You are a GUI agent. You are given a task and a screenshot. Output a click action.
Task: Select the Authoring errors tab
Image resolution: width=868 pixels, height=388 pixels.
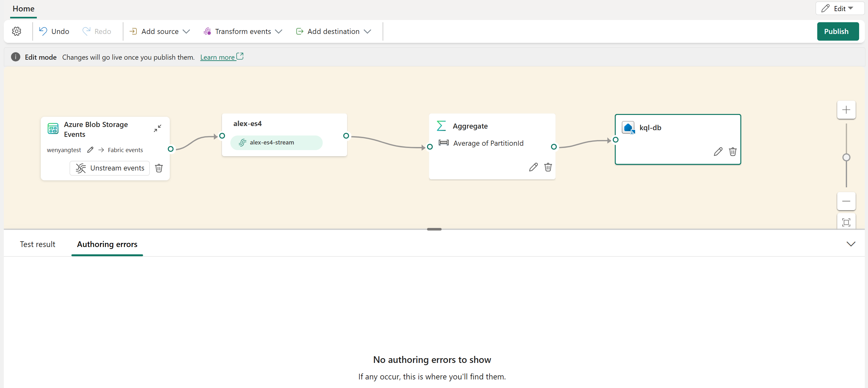click(107, 244)
